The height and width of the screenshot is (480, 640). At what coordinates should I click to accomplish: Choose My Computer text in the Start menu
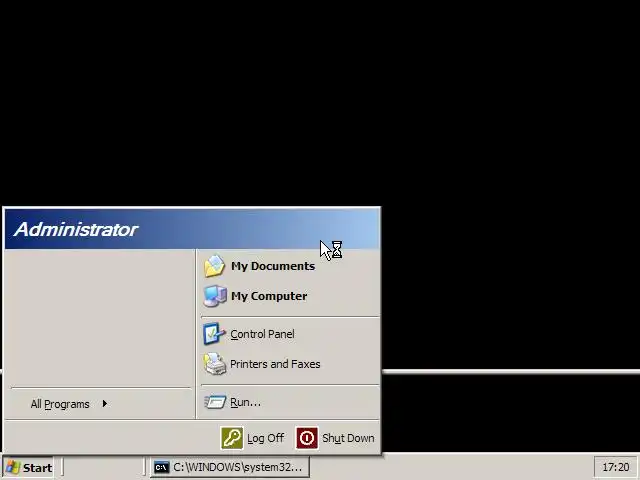pos(269,296)
